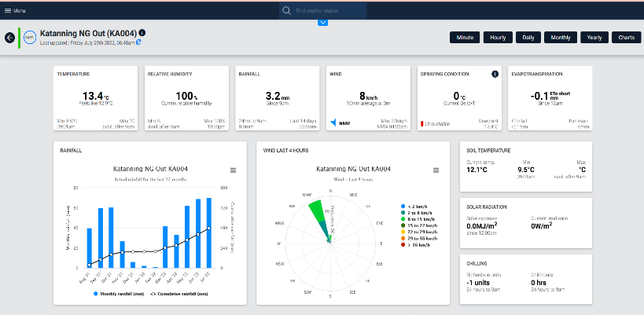Open the Daily data view
Viewport: 644px width, 315px height.
528,37
